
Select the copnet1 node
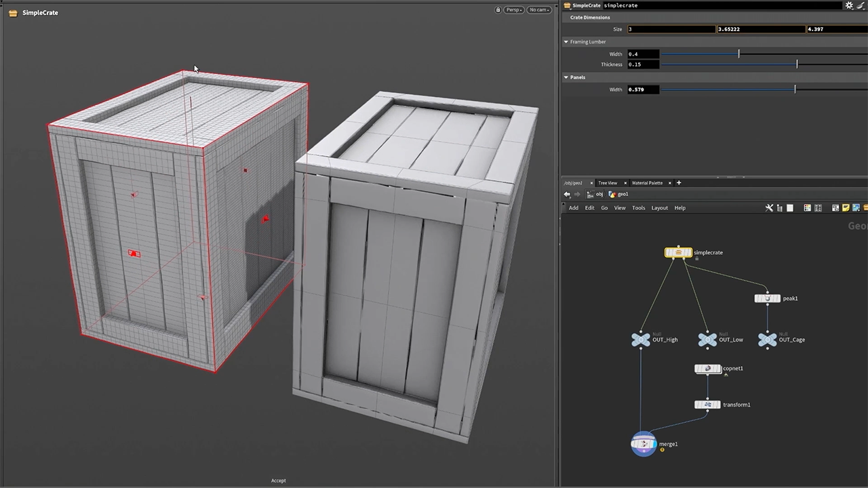click(x=707, y=369)
